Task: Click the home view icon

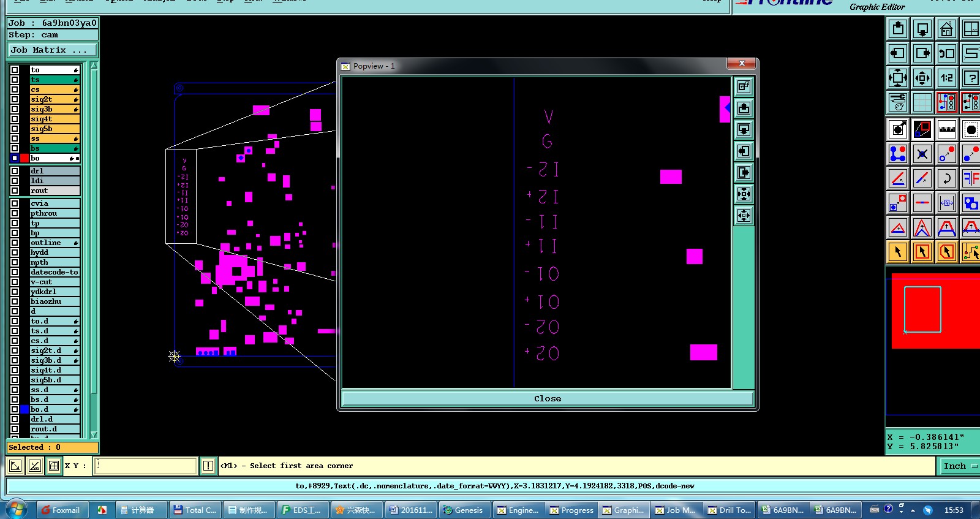Action: click(947, 29)
